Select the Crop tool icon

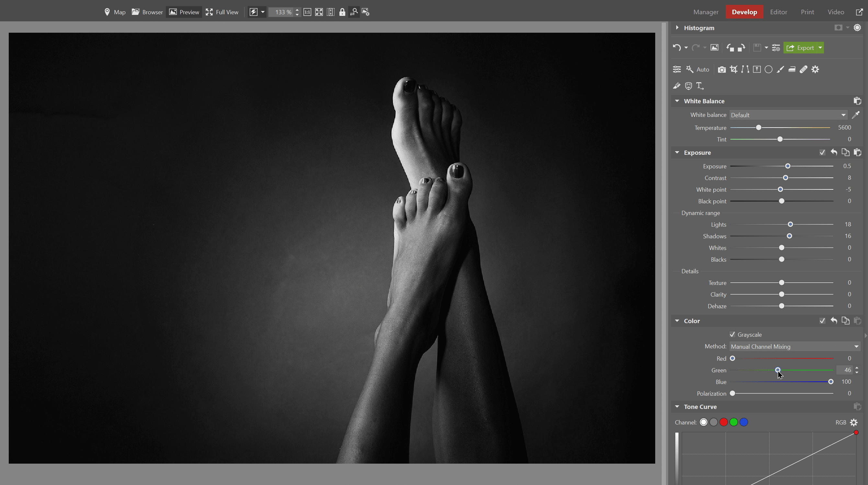tap(733, 69)
